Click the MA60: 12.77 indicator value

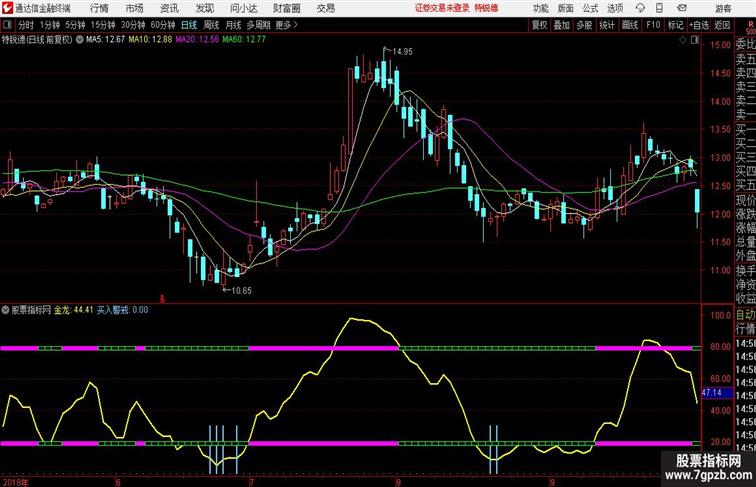click(244, 40)
